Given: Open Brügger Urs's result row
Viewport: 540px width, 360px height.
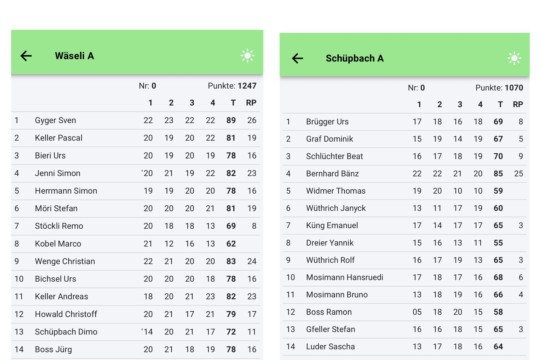Looking at the screenshot, I should pos(405,122).
